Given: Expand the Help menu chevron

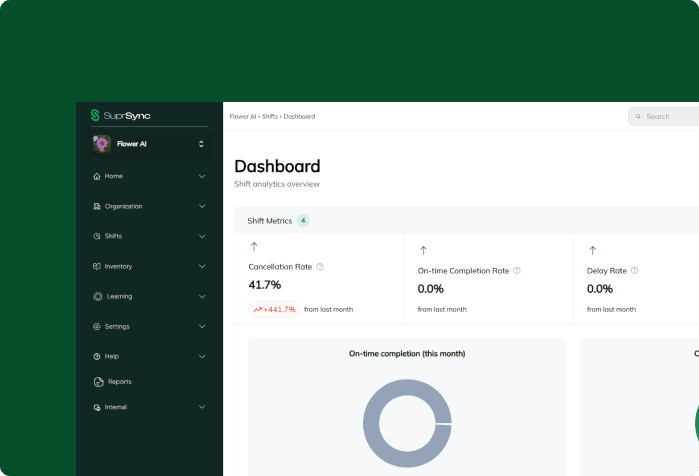Looking at the screenshot, I should click(x=202, y=357).
